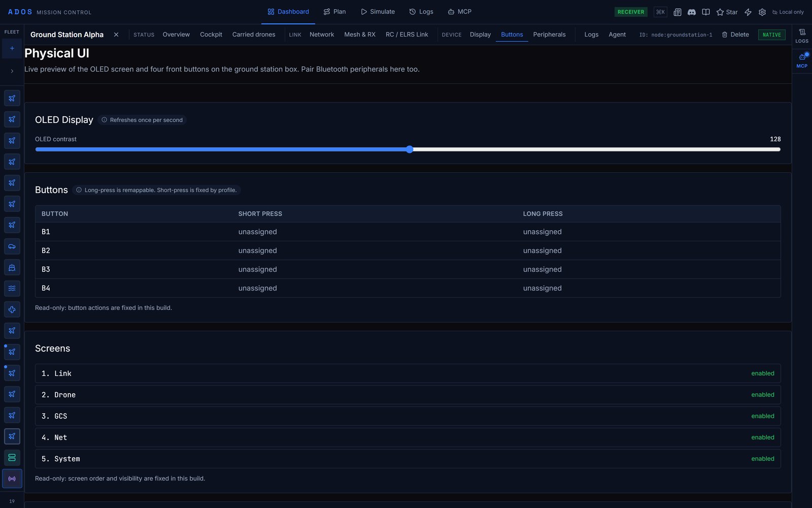Select the green server icon in fleet sidebar
This screenshot has height=508, width=812.
pyautogui.click(x=12, y=458)
